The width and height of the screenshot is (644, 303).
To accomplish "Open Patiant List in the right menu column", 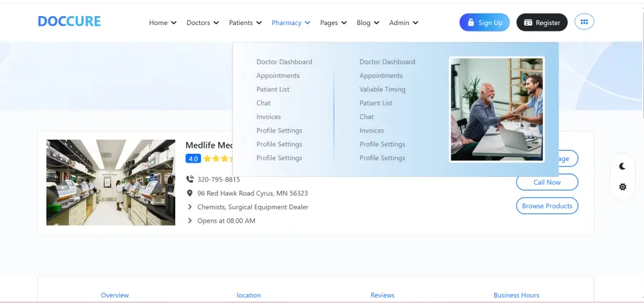I will pos(376,103).
